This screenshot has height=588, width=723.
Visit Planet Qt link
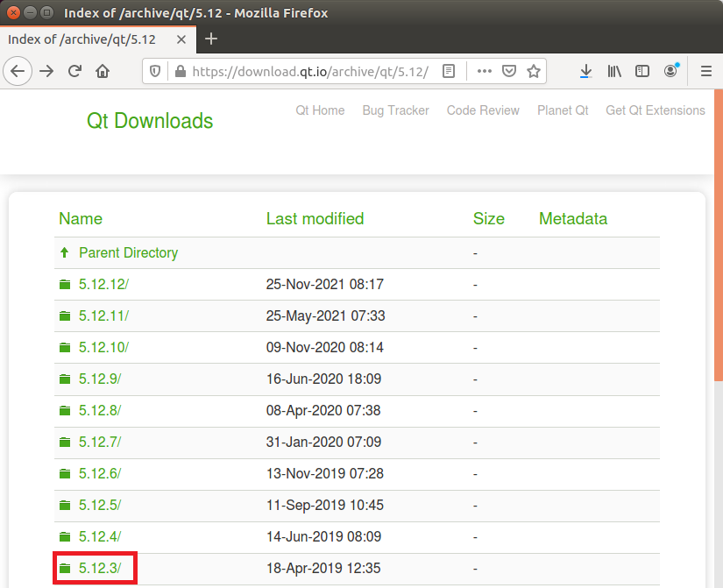(563, 110)
